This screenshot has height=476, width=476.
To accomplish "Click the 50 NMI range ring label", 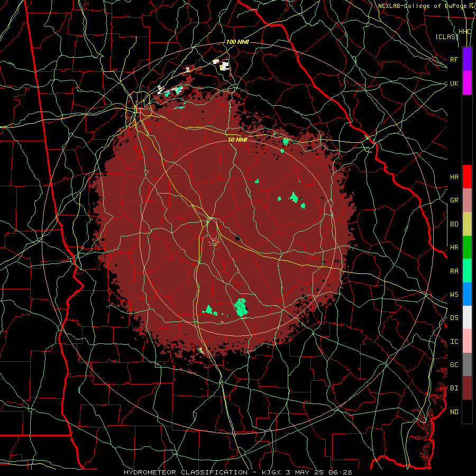I will pyautogui.click(x=237, y=140).
